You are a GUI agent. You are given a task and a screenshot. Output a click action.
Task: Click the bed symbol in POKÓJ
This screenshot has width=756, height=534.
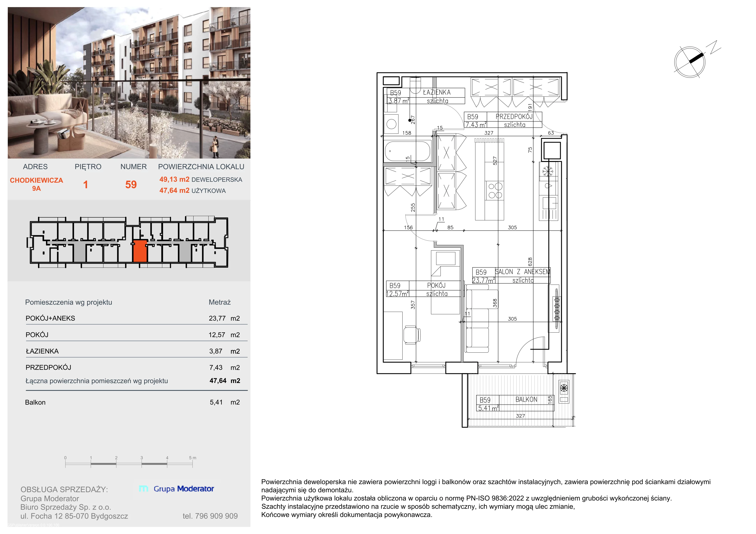[445, 282]
